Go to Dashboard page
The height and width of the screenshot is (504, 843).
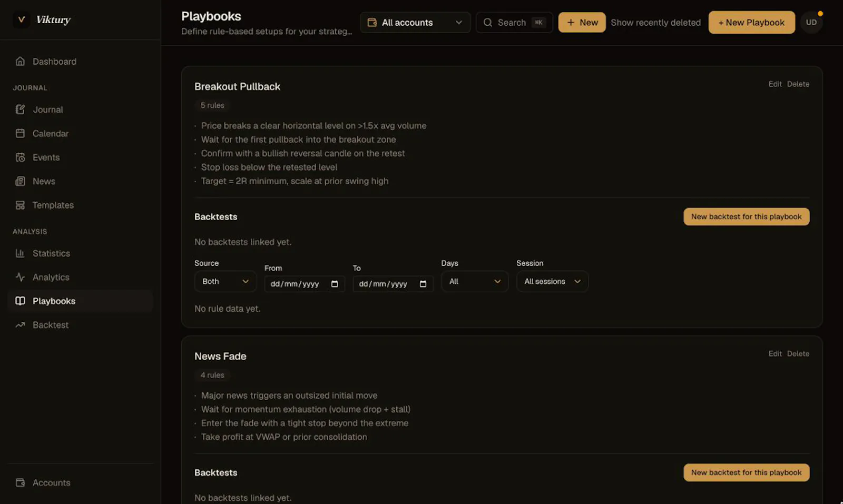[80, 62]
